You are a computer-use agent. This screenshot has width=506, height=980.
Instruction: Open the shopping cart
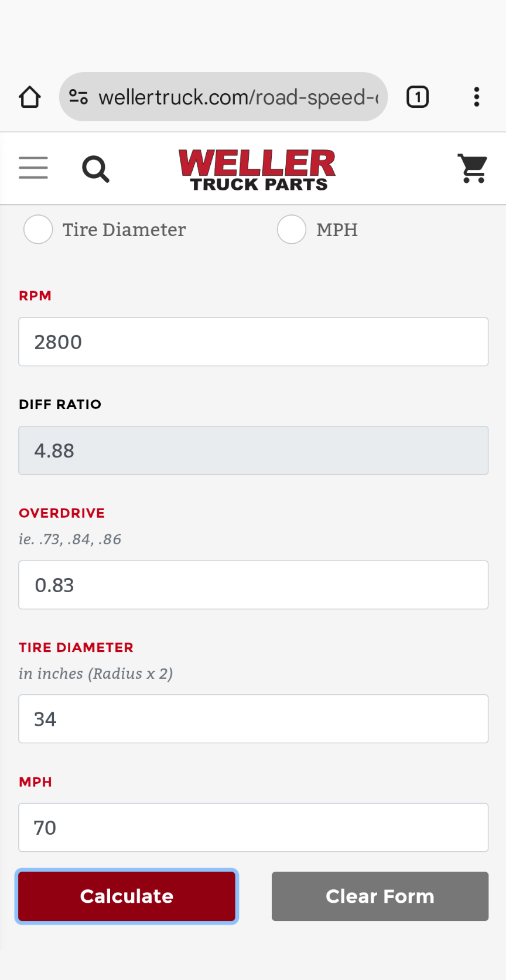[472, 169]
